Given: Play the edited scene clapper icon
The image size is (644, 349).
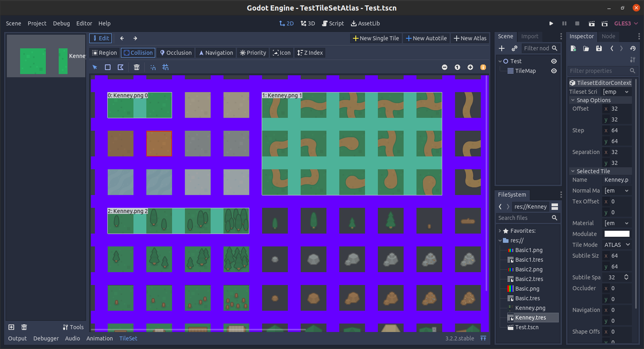Looking at the screenshot, I should point(592,24).
